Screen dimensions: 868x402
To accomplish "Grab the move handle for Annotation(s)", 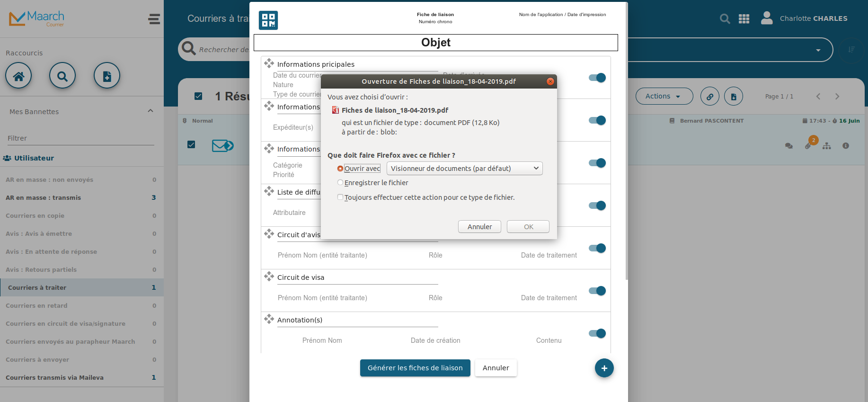I will 269,319.
